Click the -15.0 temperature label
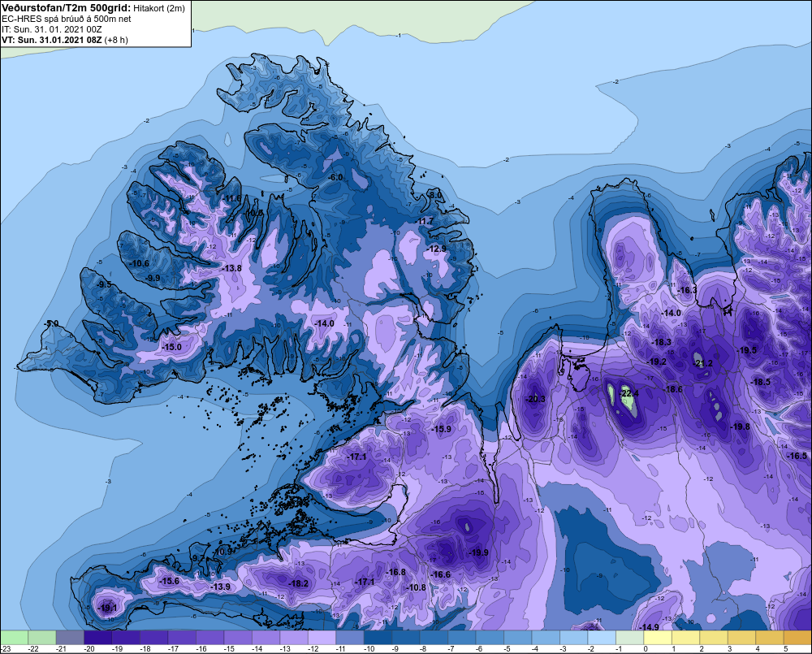The image size is (812, 654). pyautogui.click(x=172, y=347)
